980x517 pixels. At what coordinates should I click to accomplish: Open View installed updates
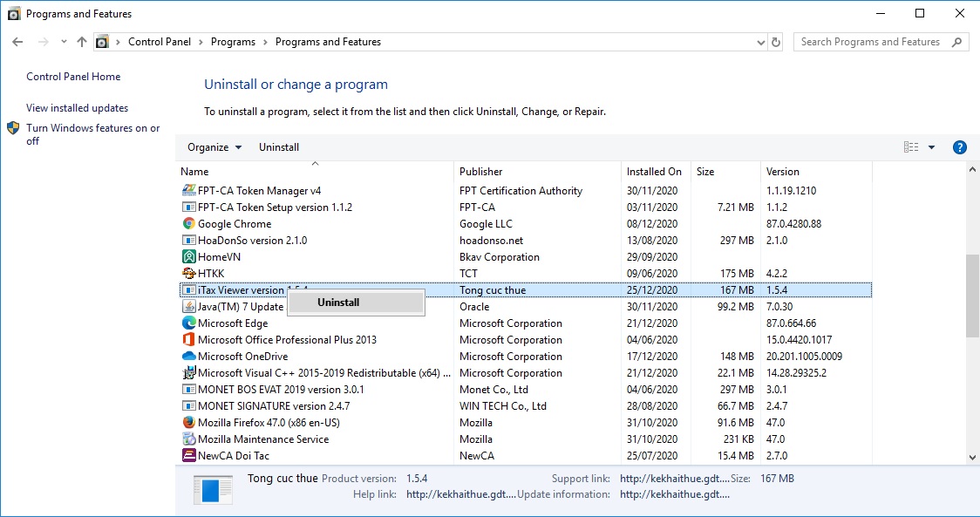[77, 107]
